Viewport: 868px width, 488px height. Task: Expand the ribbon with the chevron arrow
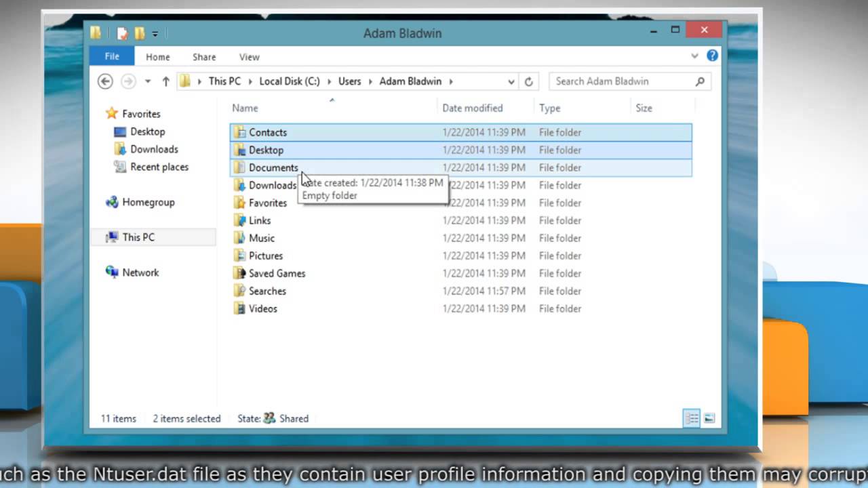point(694,56)
